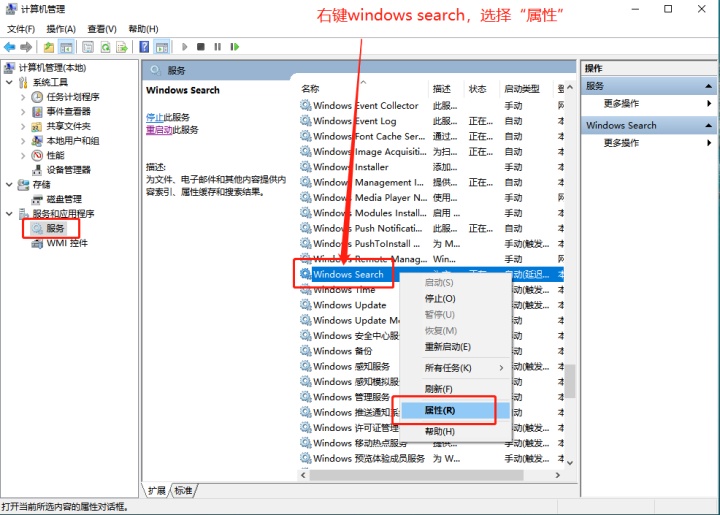The height and width of the screenshot is (515, 720).
Task: Select 服务 in the left tree
Action: 55,228
